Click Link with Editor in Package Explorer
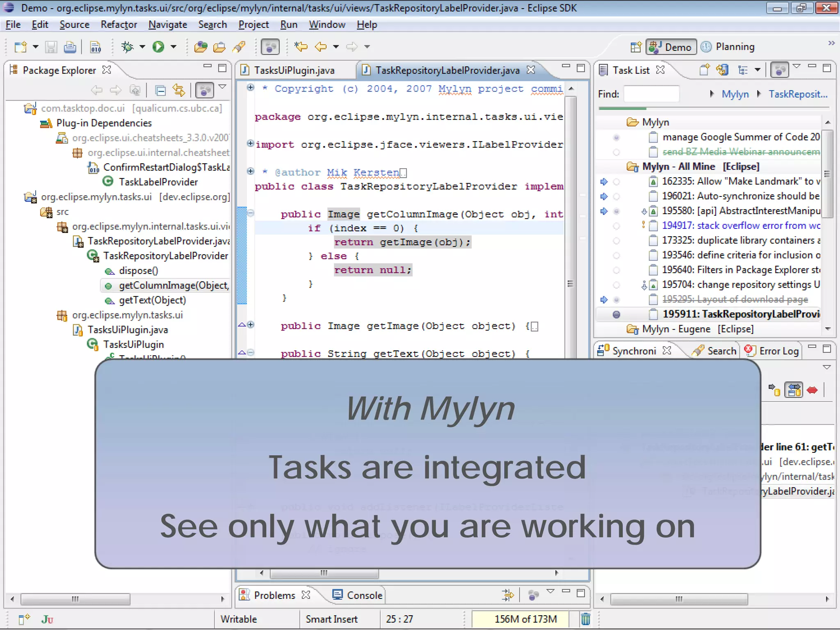The image size is (840, 630). click(x=179, y=90)
